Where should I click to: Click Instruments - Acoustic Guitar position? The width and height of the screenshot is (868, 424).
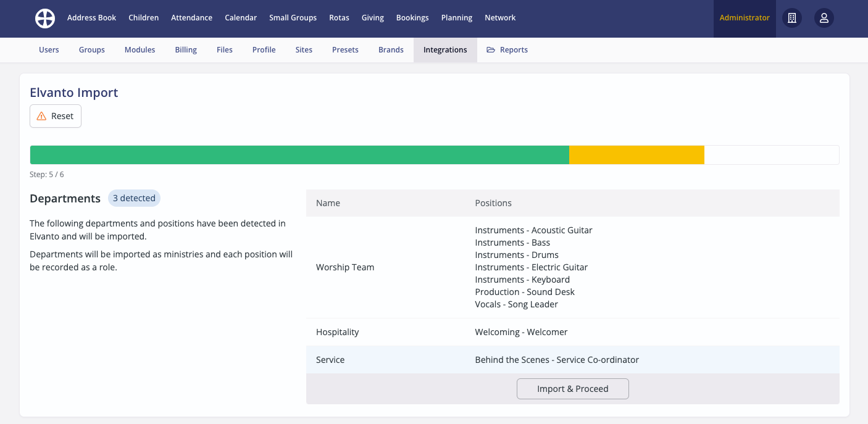[x=533, y=230]
